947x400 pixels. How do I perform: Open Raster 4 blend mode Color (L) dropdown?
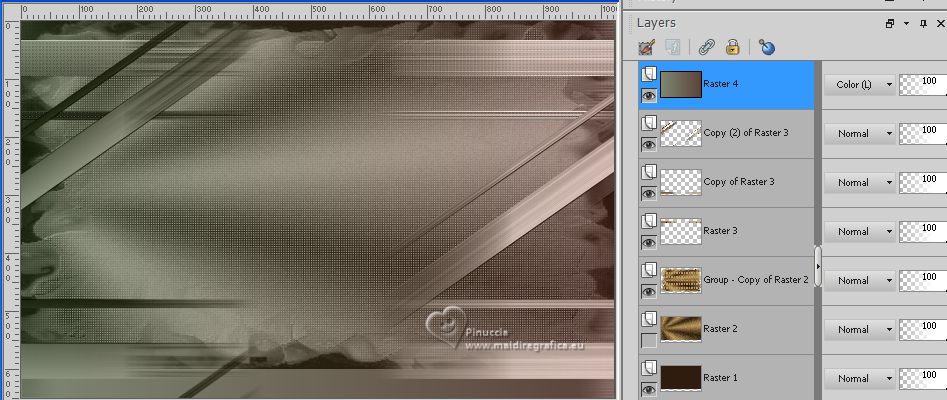859,85
